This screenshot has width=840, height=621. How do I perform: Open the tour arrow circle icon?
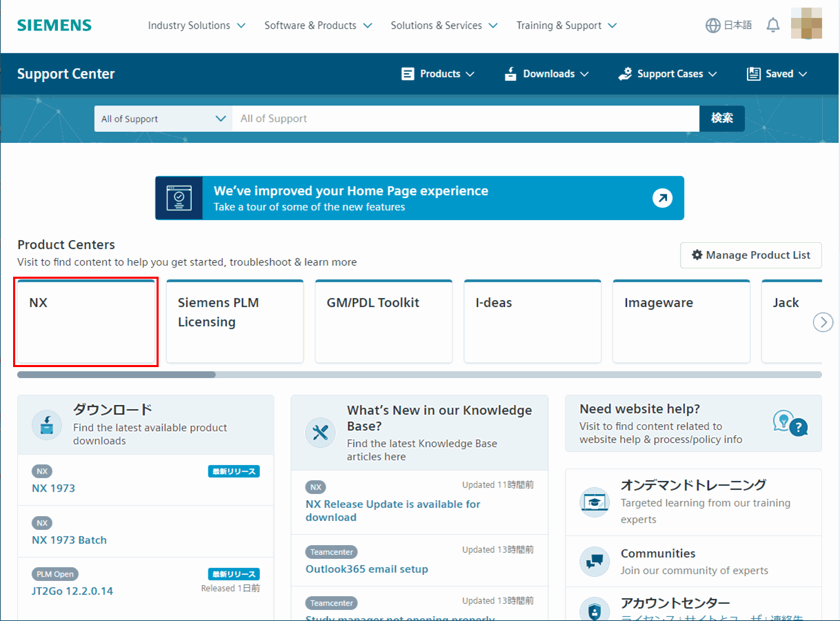[662, 198]
